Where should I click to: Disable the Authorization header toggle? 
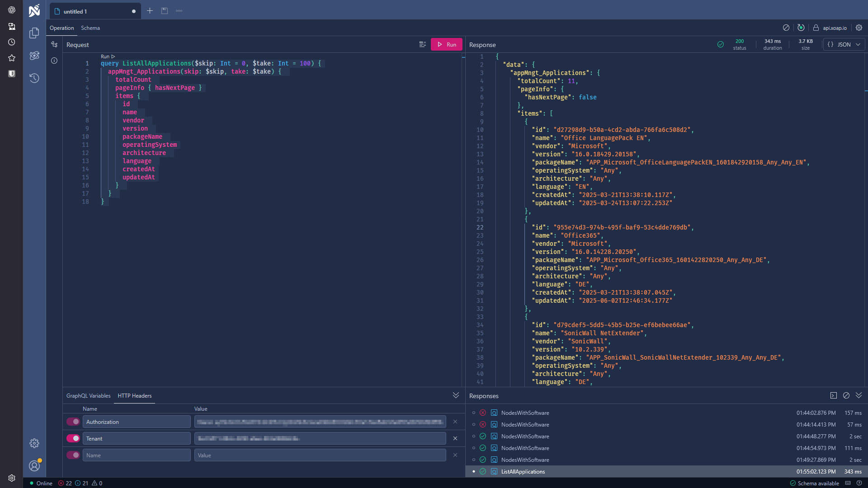pos(73,421)
